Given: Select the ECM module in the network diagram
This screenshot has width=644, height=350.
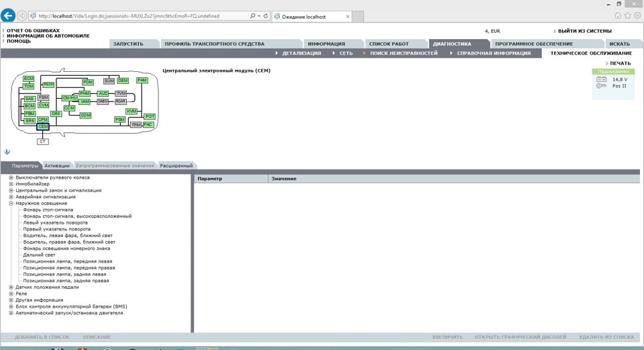Looking at the screenshot, I should click(x=28, y=79).
